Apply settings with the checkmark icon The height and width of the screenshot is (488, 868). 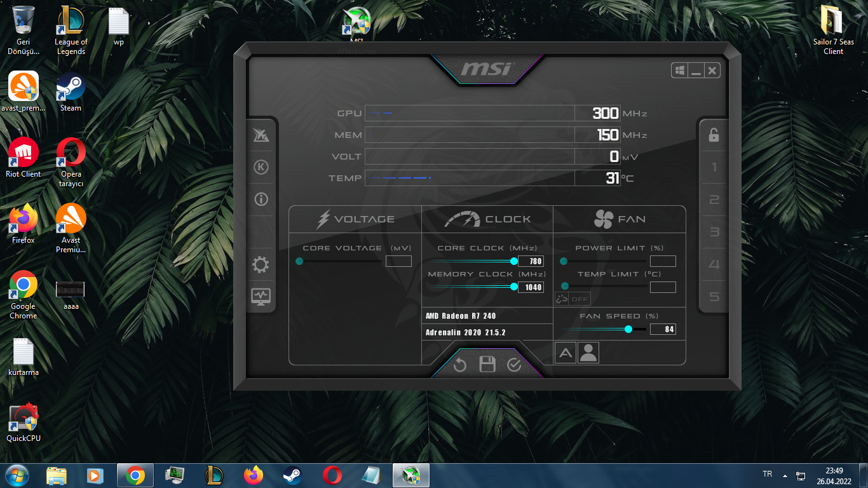point(514,365)
